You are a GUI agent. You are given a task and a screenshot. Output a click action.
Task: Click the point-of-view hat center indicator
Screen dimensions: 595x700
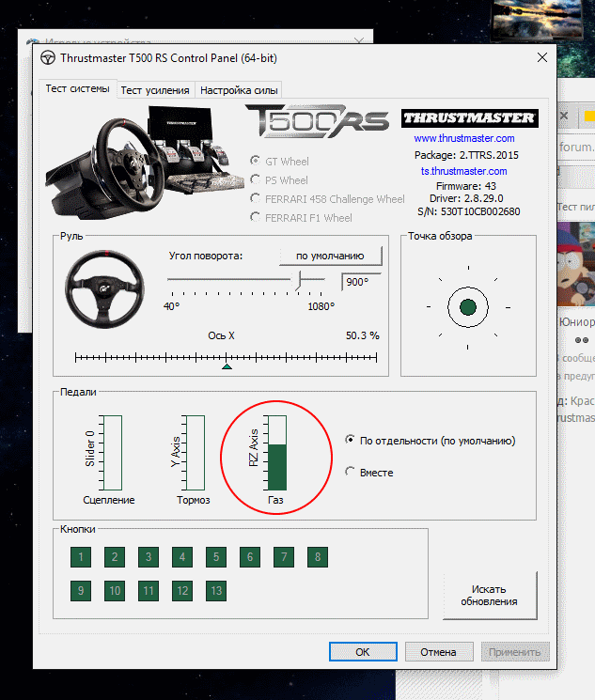(468, 306)
